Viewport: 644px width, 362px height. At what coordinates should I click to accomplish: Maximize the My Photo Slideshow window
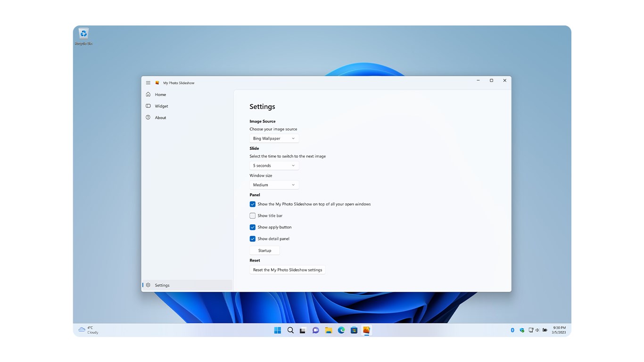491,81
